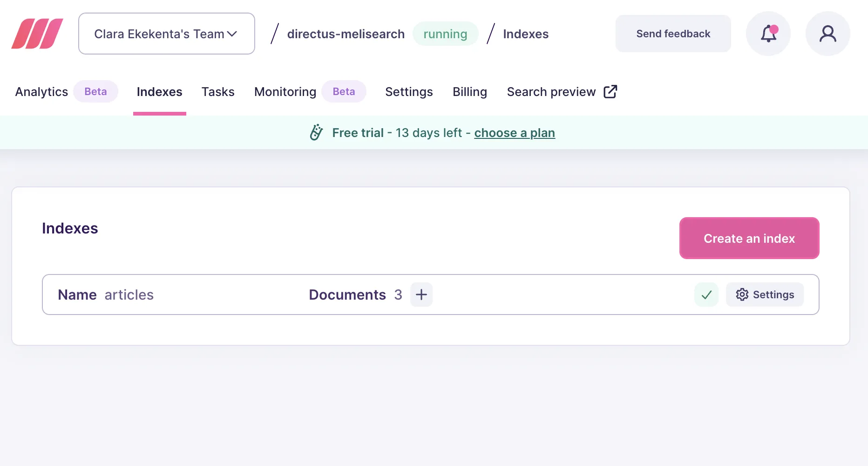The width and height of the screenshot is (868, 466).
Task: Click the free trial potion icon
Action: tap(316, 132)
